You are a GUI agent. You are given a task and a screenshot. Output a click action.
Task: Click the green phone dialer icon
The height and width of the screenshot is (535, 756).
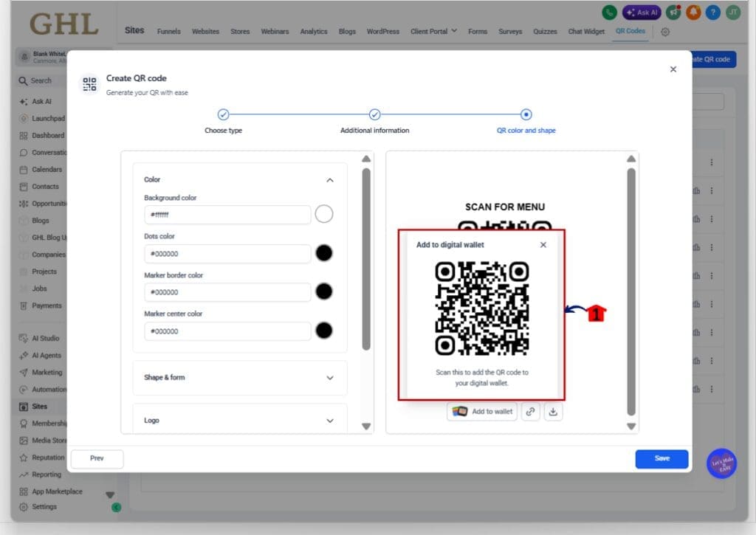(609, 13)
